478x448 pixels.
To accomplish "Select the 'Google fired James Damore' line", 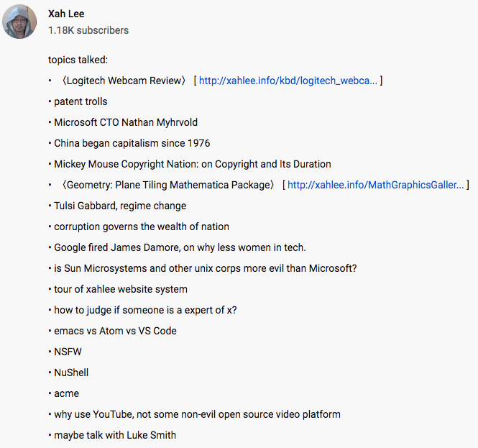I will point(177,247).
